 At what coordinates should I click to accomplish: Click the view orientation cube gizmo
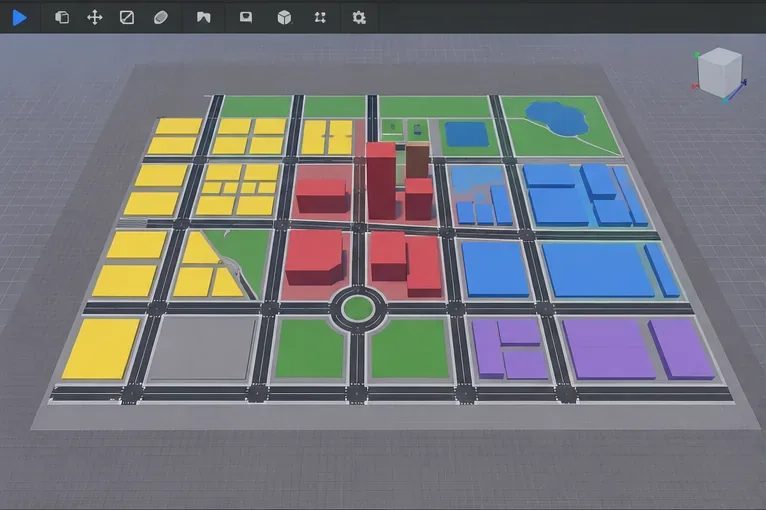[x=719, y=73]
